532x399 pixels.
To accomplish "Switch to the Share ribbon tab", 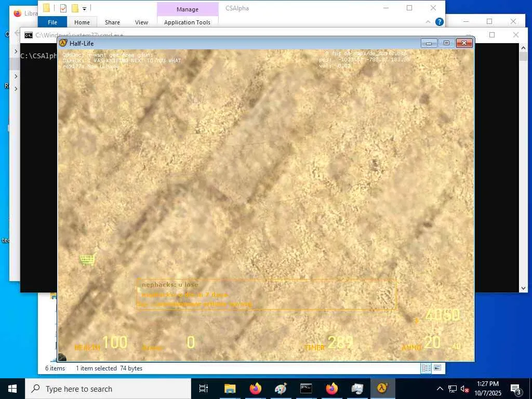I will pos(112,22).
